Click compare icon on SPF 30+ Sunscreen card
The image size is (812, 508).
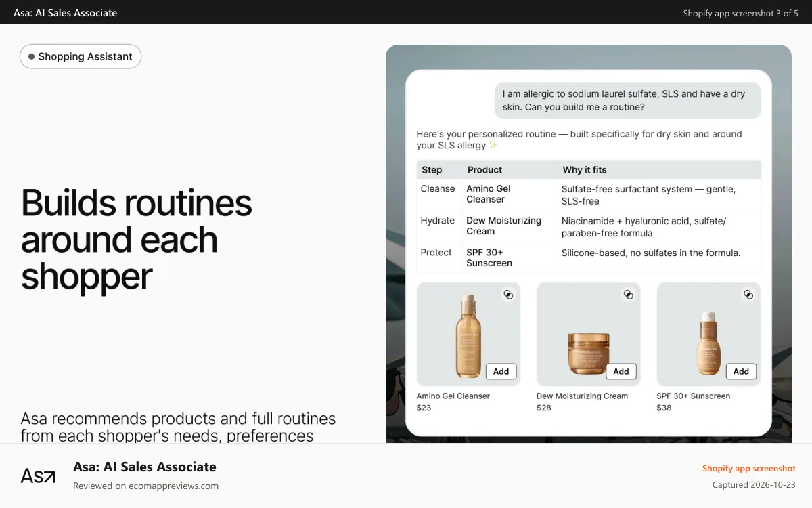pos(748,295)
